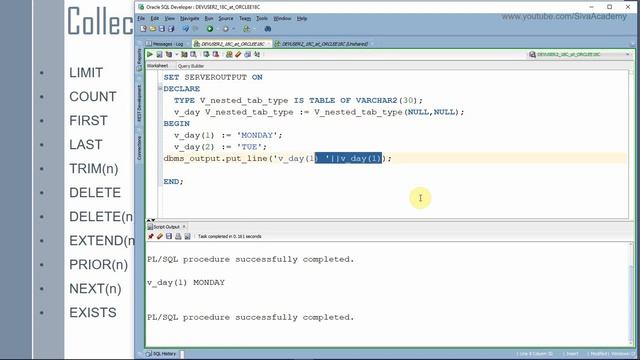Click the green Back navigation button
The image size is (640, 360).
tap(210, 29)
